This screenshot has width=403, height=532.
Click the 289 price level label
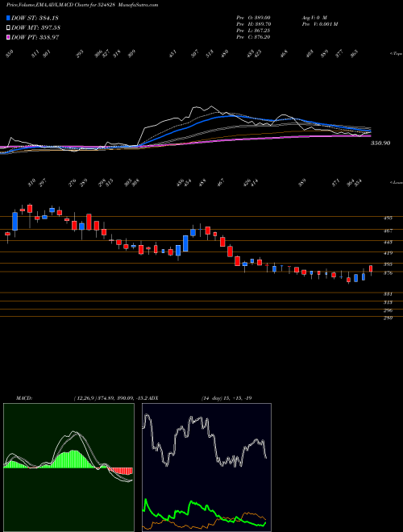pos(388,318)
